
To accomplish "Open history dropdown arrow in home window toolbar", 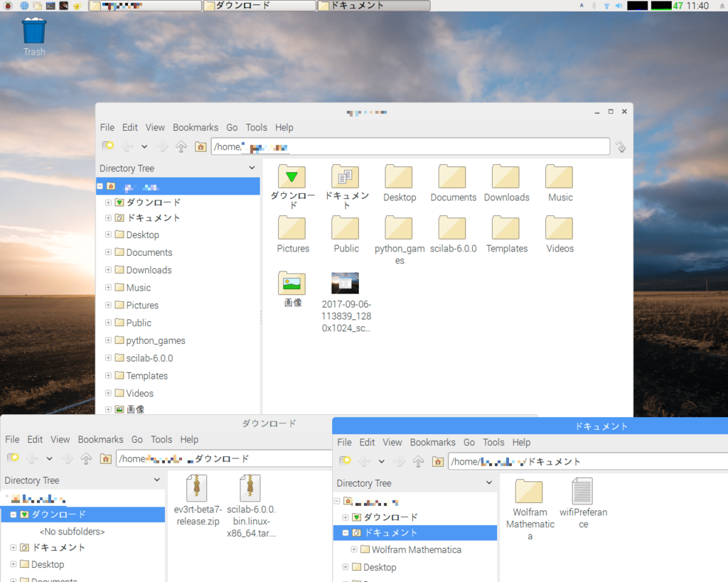I will point(144,146).
